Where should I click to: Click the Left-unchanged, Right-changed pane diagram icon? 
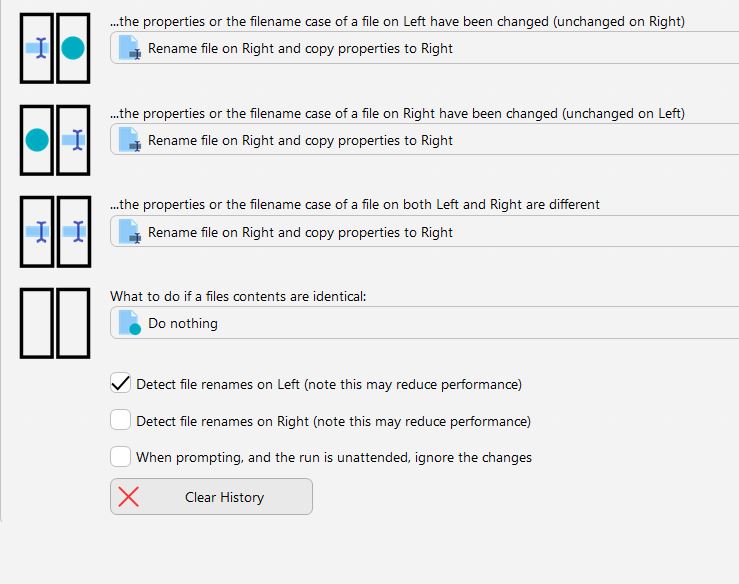pyautogui.click(x=55, y=140)
